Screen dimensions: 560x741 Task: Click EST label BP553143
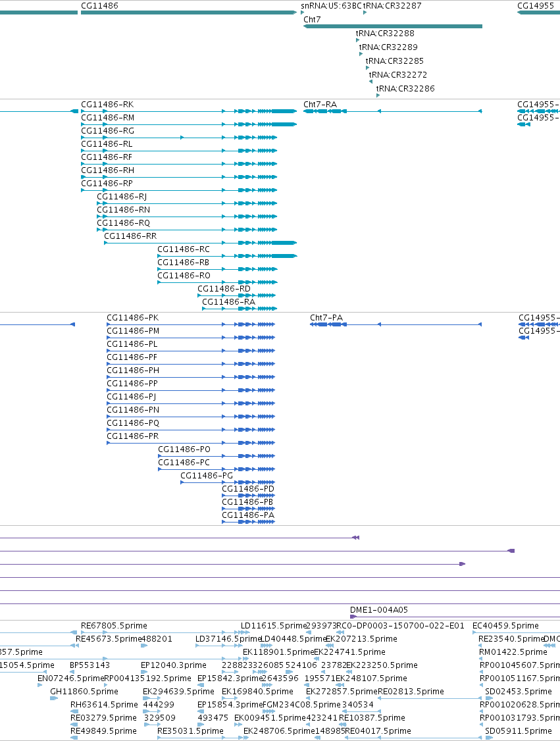tap(89, 665)
